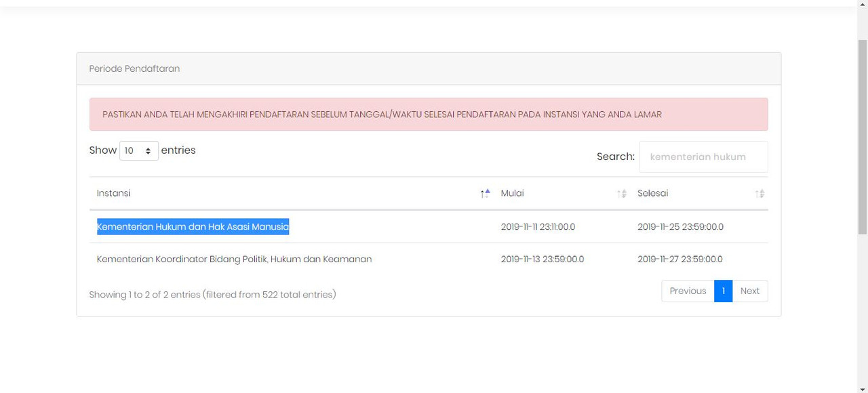
Task: Click start date 2019-11-13 23:59:00.0
Action: [542, 259]
